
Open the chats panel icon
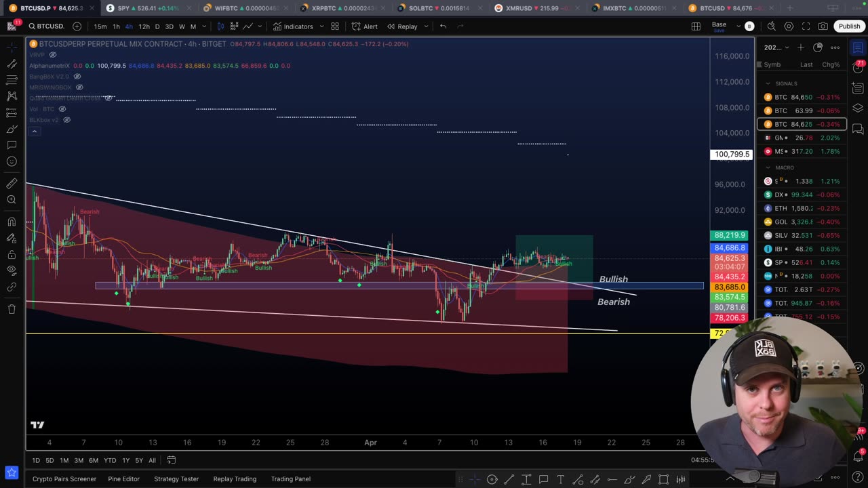[858, 129]
